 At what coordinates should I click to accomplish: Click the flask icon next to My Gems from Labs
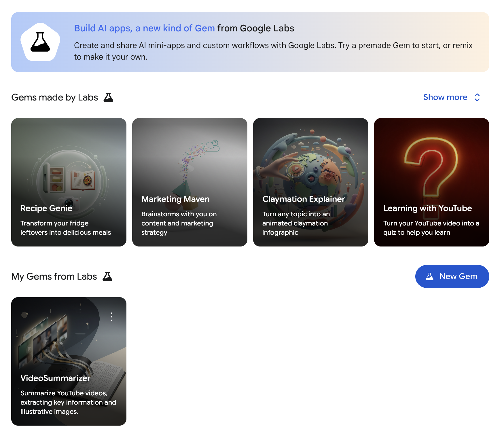108,276
